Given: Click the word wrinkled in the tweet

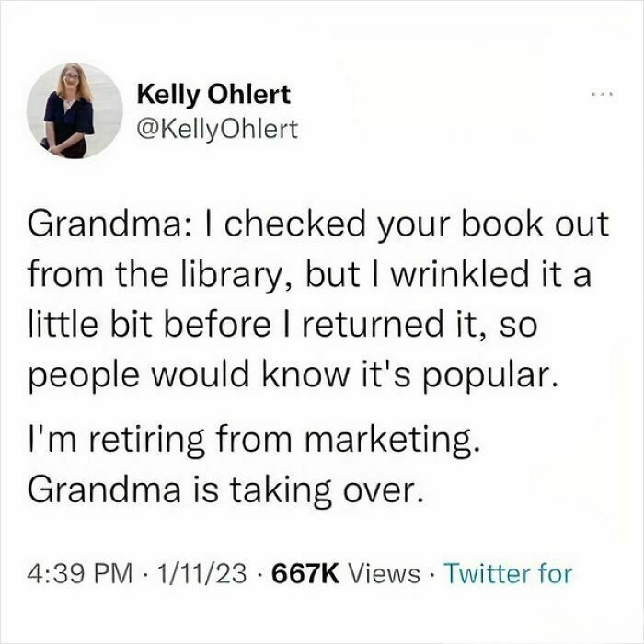Looking at the screenshot, I should [x=460, y=274].
